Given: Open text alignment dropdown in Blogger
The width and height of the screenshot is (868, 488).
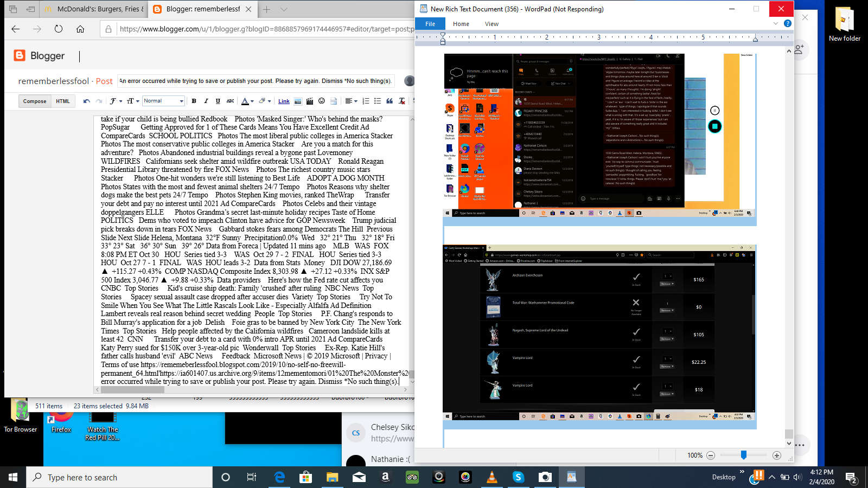Looking at the screenshot, I should (350, 101).
